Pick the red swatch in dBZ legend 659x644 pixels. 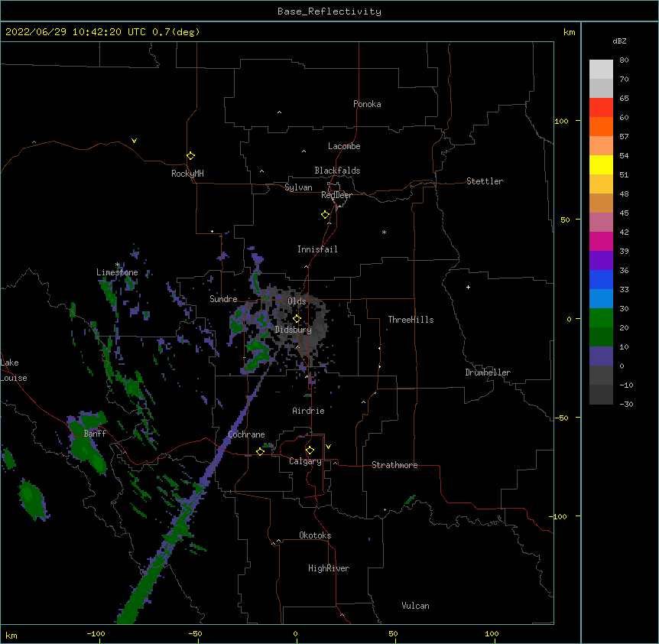coord(601,108)
